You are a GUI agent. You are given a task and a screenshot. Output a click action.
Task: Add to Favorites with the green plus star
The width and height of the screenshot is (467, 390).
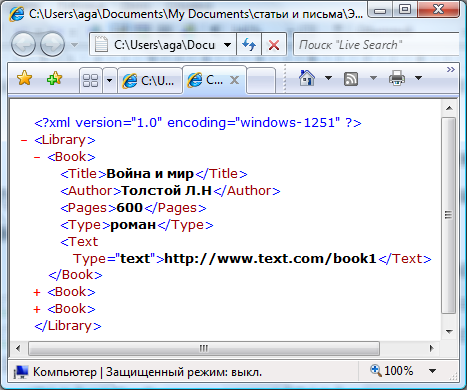coord(54,78)
